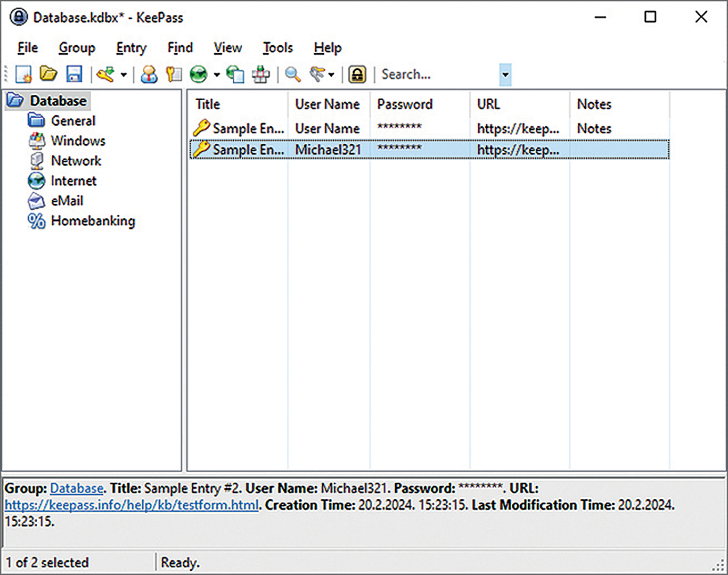Click the New database toolbar icon
728x575 pixels.
pyautogui.click(x=23, y=74)
